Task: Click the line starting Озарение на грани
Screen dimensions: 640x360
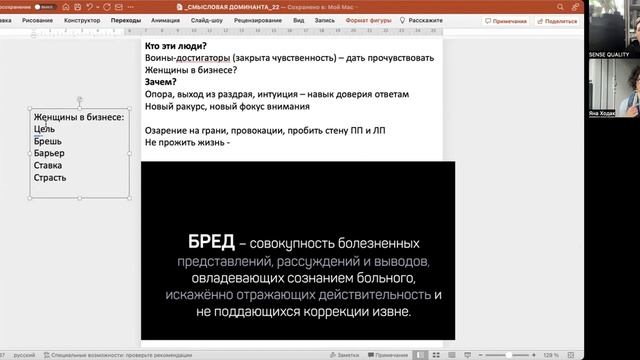Action: [x=265, y=131]
